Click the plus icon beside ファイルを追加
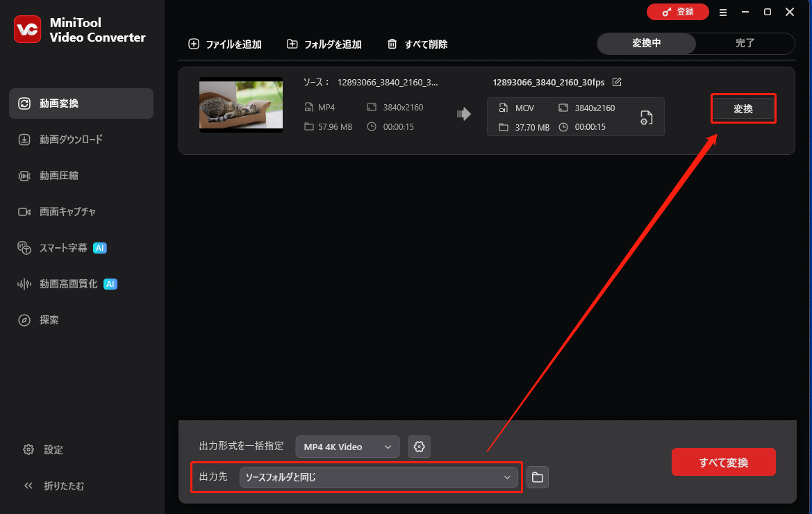The image size is (812, 514). pos(194,44)
